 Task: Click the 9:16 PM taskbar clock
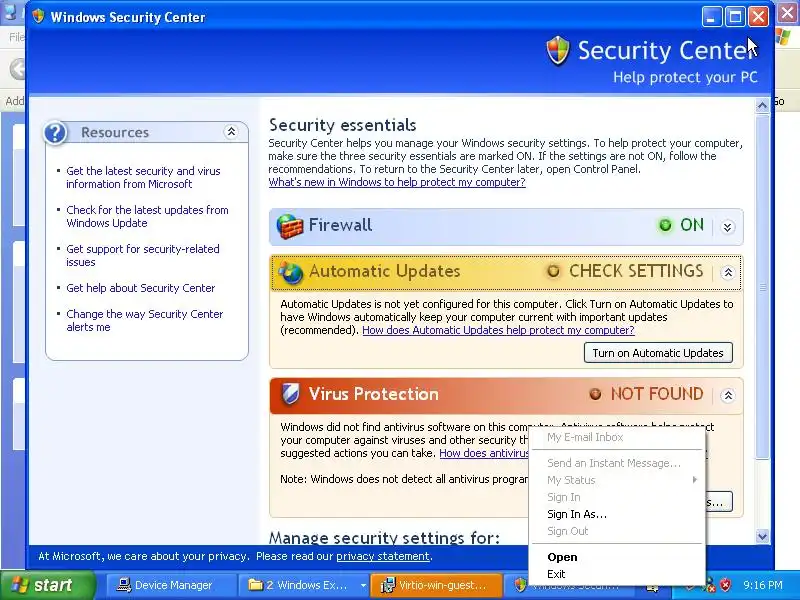pos(763,585)
